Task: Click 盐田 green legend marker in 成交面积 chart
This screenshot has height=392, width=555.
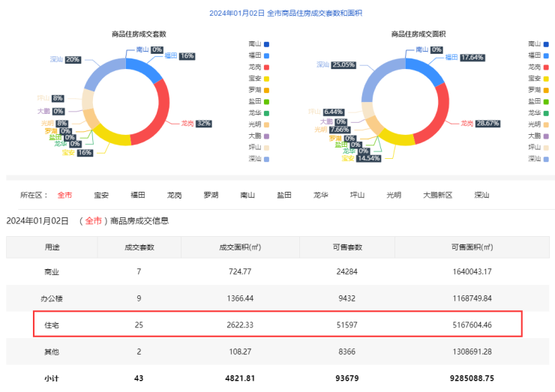Action: click(x=547, y=101)
